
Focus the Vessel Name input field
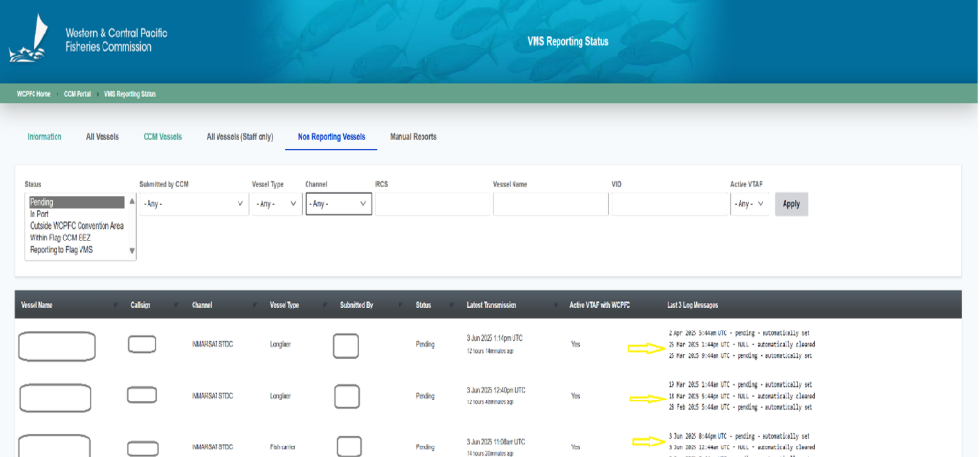pyautogui.click(x=551, y=204)
